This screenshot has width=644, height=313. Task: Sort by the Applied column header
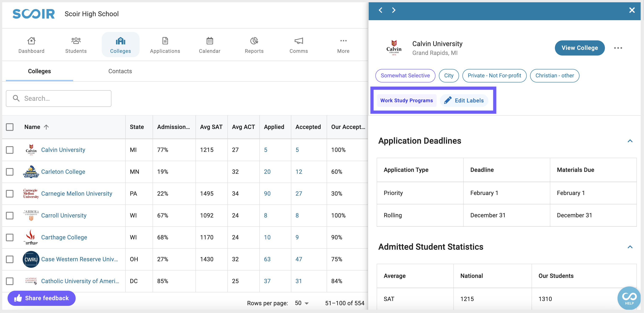click(274, 127)
